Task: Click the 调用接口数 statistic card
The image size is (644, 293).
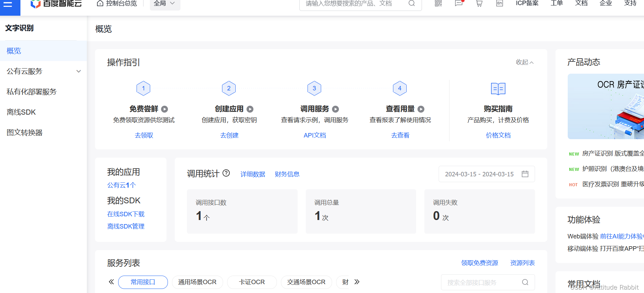Action: [242, 211]
